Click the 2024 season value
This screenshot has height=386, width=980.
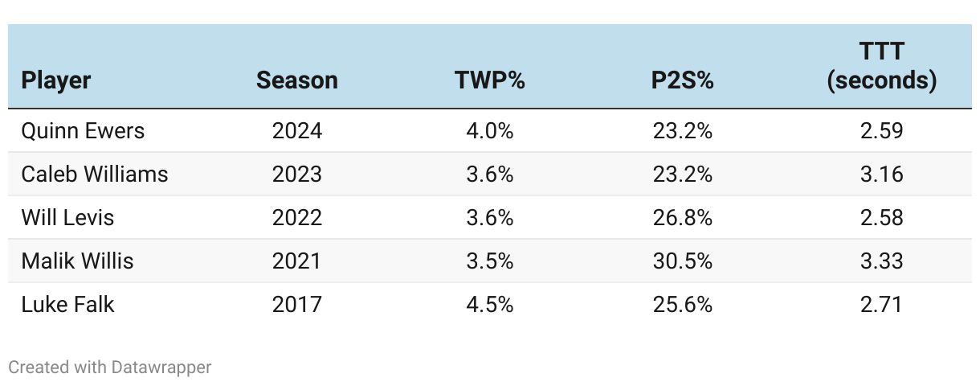[x=297, y=130]
